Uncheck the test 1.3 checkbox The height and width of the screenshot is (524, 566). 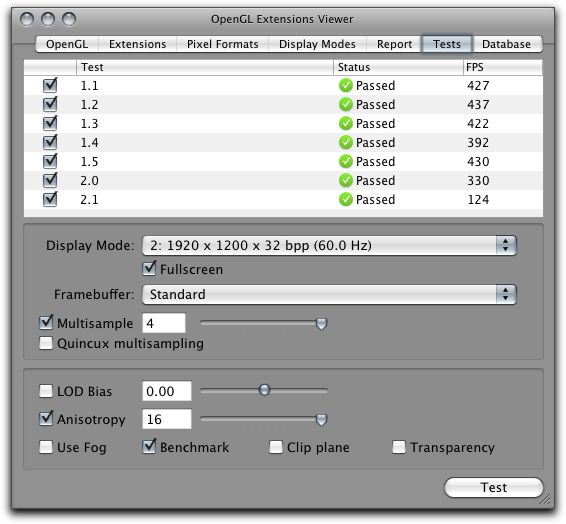50,123
